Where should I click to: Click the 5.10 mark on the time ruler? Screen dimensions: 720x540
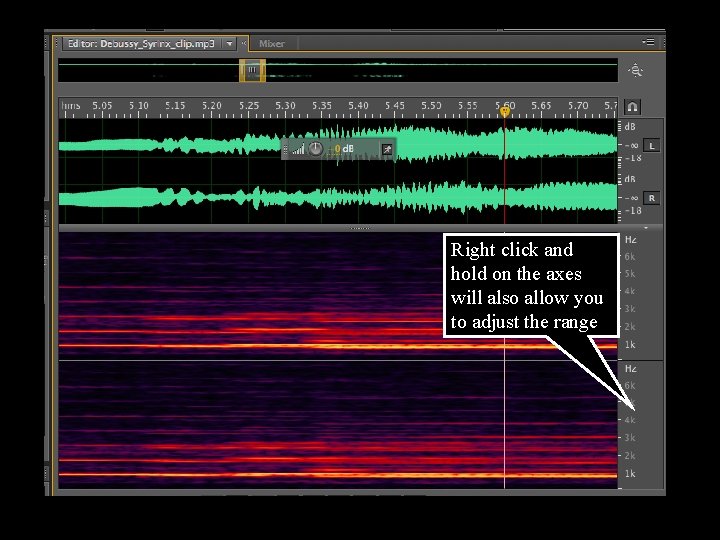tap(139, 106)
